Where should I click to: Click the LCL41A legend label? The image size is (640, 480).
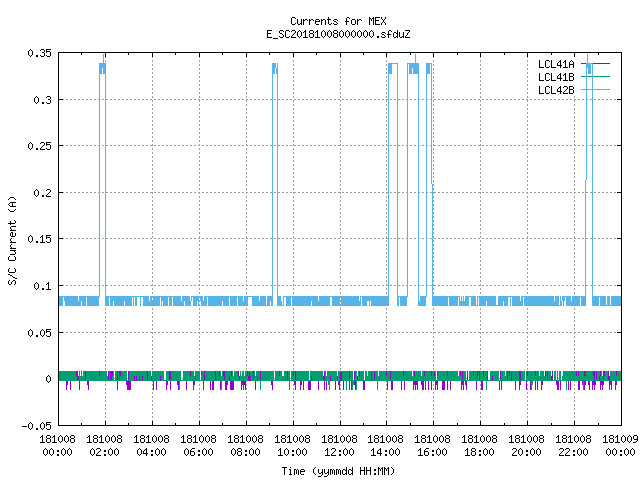(x=556, y=64)
